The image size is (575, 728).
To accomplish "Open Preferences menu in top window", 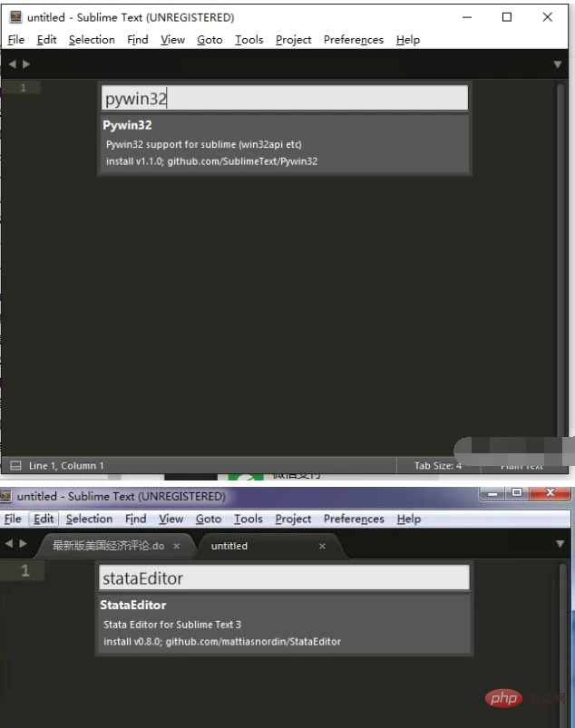I will [354, 40].
